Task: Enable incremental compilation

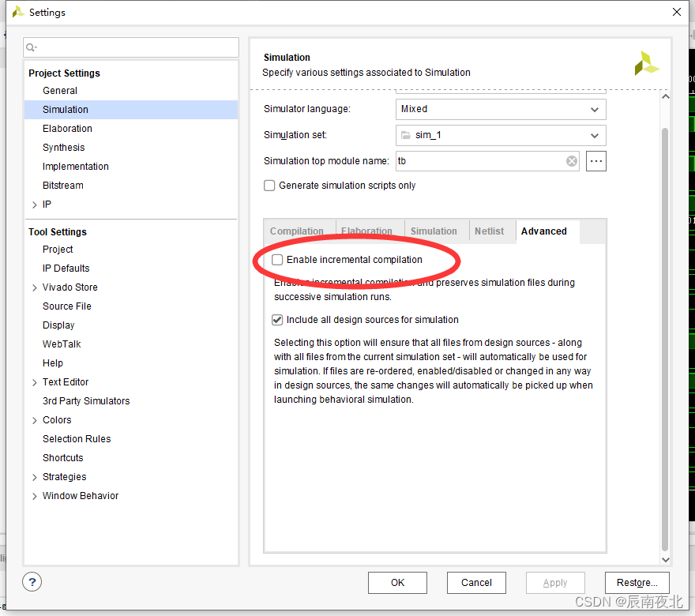Action: [x=278, y=259]
